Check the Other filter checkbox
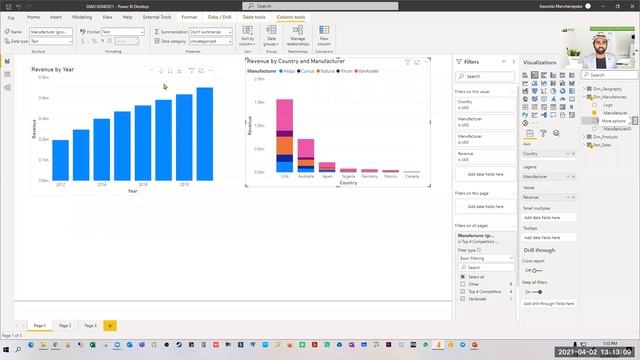The image size is (640, 360). click(x=462, y=284)
